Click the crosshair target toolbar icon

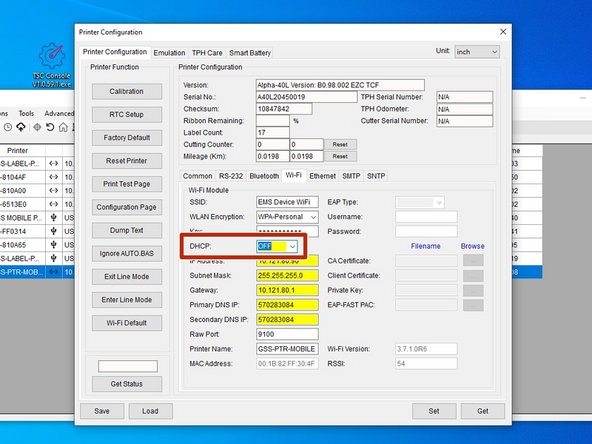click(37, 127)
